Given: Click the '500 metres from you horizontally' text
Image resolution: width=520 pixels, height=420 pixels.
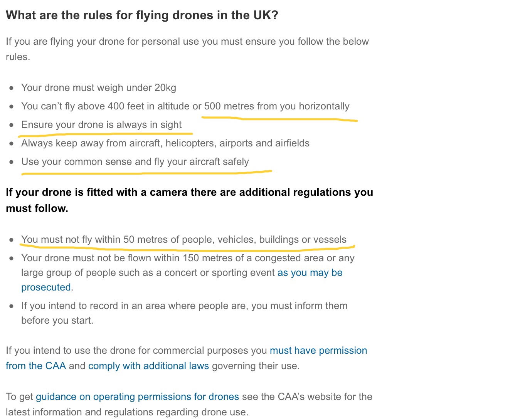Looking at the screenshot, I should pos(277,106).
